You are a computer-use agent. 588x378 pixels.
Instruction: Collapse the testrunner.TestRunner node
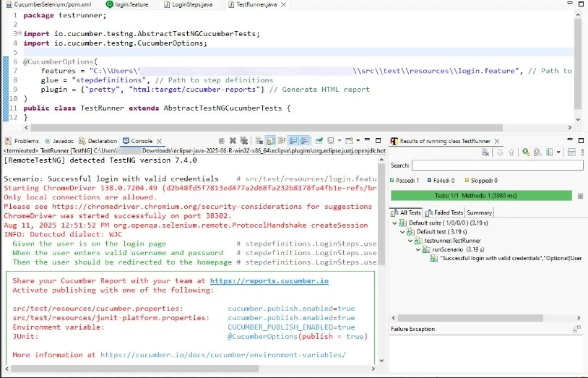coord(410,241)
